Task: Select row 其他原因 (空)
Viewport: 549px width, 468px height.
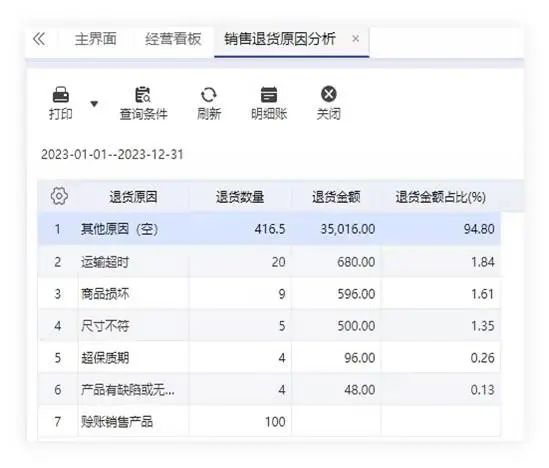Action: pos(269,229)
